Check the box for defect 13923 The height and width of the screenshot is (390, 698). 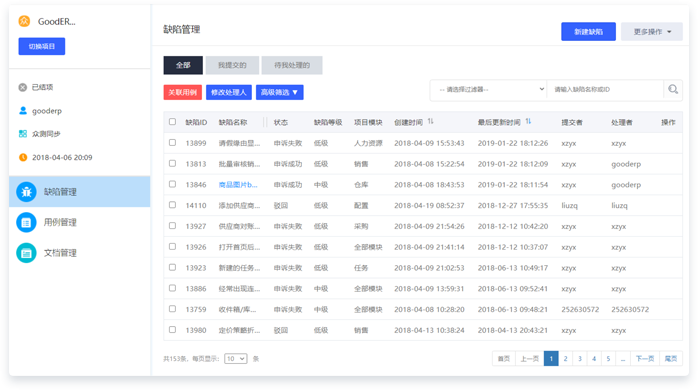(x=172, y=267)
